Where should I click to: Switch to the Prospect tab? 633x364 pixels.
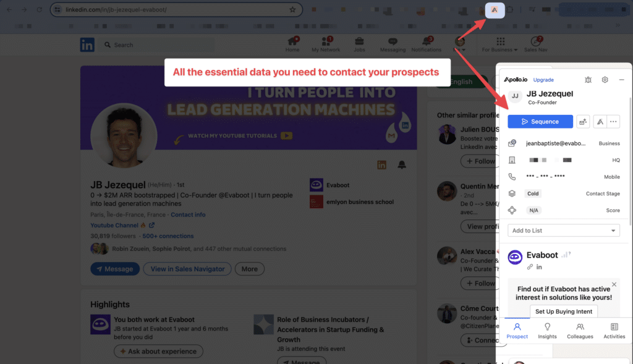click(x=517, y=331)
